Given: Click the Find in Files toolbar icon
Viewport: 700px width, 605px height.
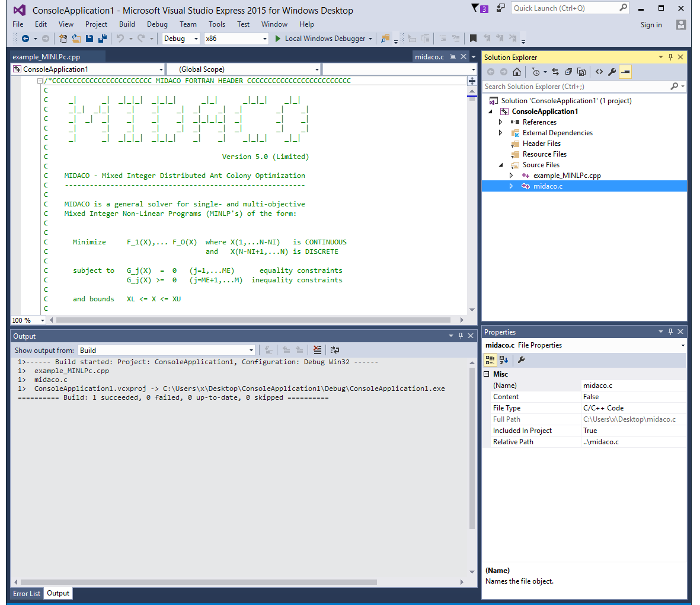Looking at the screenshot, I should [x=385, y=39].
